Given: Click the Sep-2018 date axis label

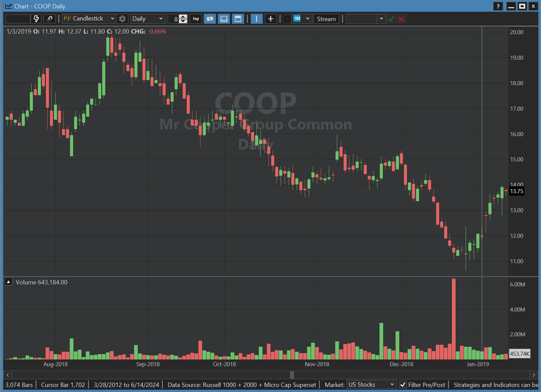Looking at the screenshot, I should click(148, 364).
